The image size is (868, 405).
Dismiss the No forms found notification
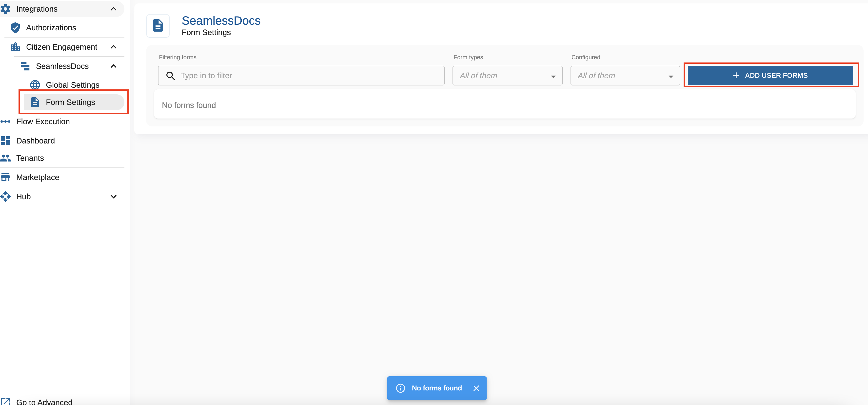tap(476, 388)
